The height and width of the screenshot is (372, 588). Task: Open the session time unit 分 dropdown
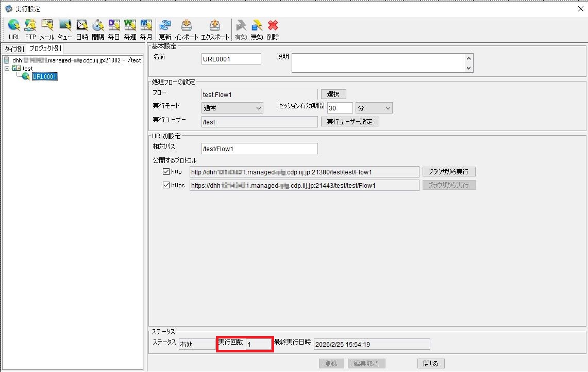click(x=374, y=108)
